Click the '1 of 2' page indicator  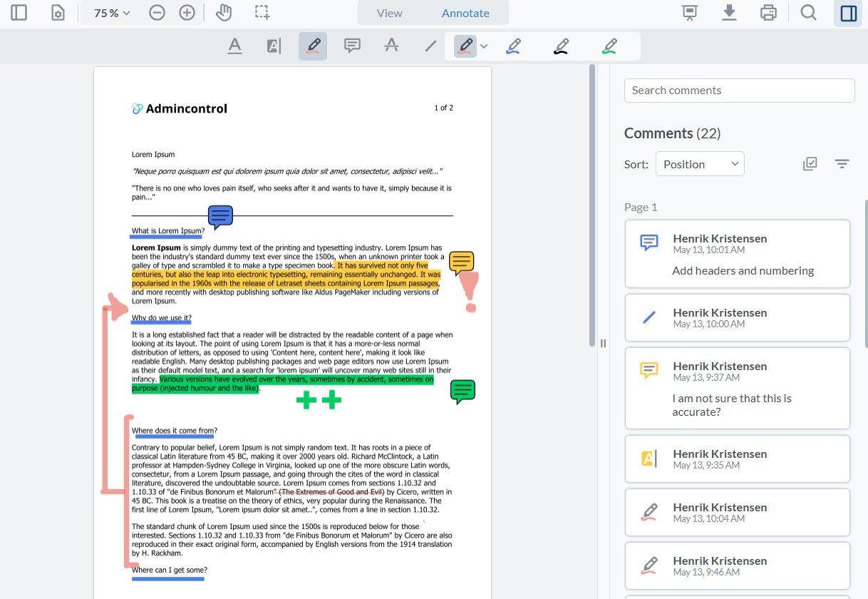pyautogui.click(x=443, y=108)
